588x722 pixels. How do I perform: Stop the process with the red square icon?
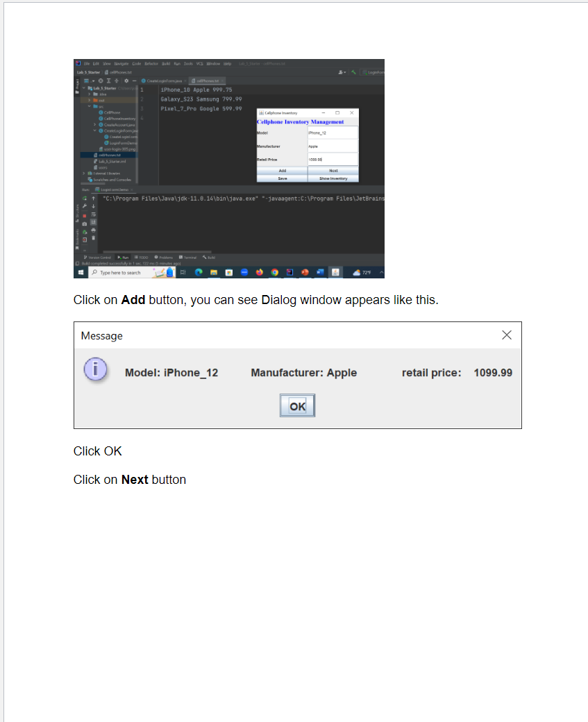coord(84,215)
